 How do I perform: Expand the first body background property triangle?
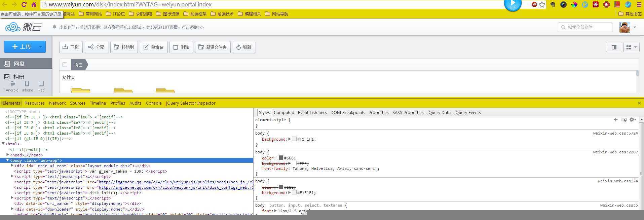point(290,139)
